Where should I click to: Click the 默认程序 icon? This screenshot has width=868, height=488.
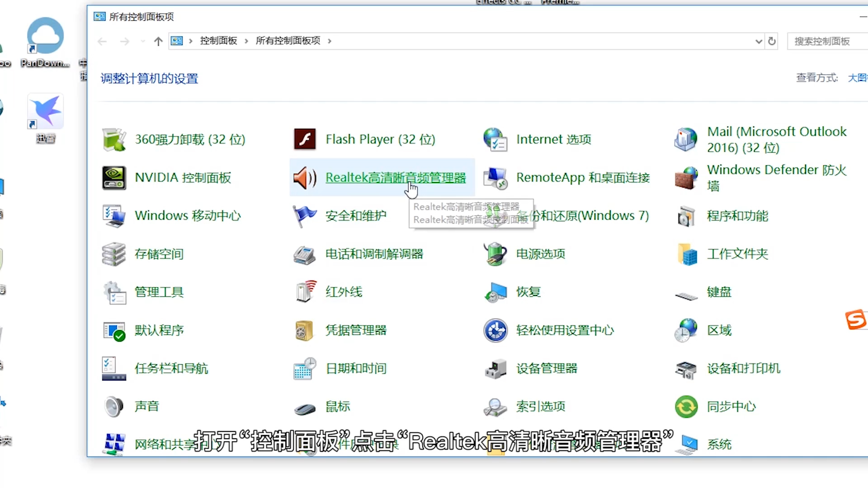(x=114, y=330)
